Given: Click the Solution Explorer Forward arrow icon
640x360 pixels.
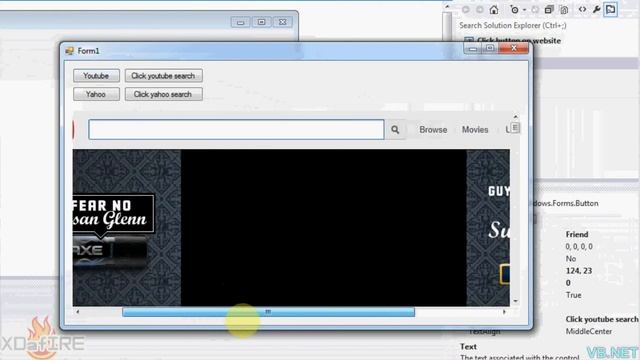Looking at the screenshot, I should (480, 10).
